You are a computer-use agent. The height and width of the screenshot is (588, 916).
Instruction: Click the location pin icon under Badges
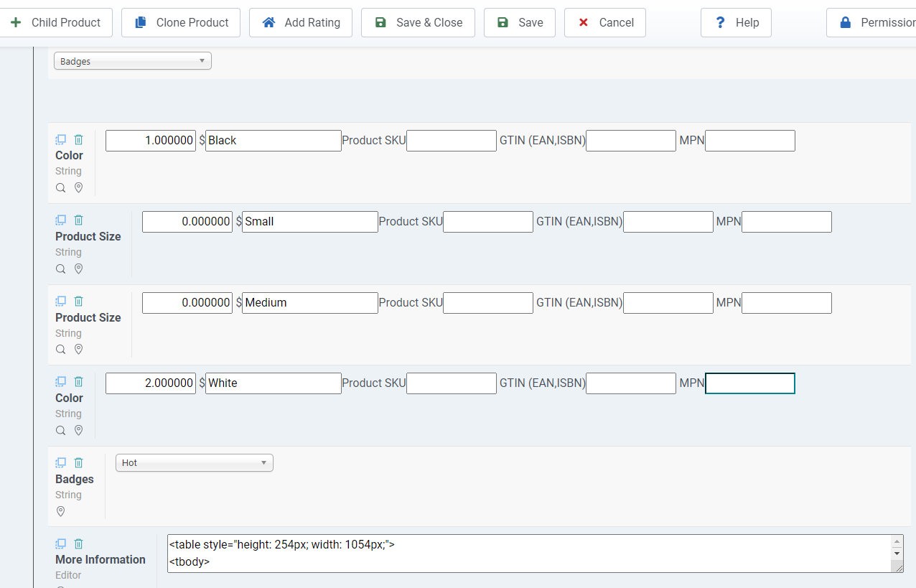[x=61, y=512]
